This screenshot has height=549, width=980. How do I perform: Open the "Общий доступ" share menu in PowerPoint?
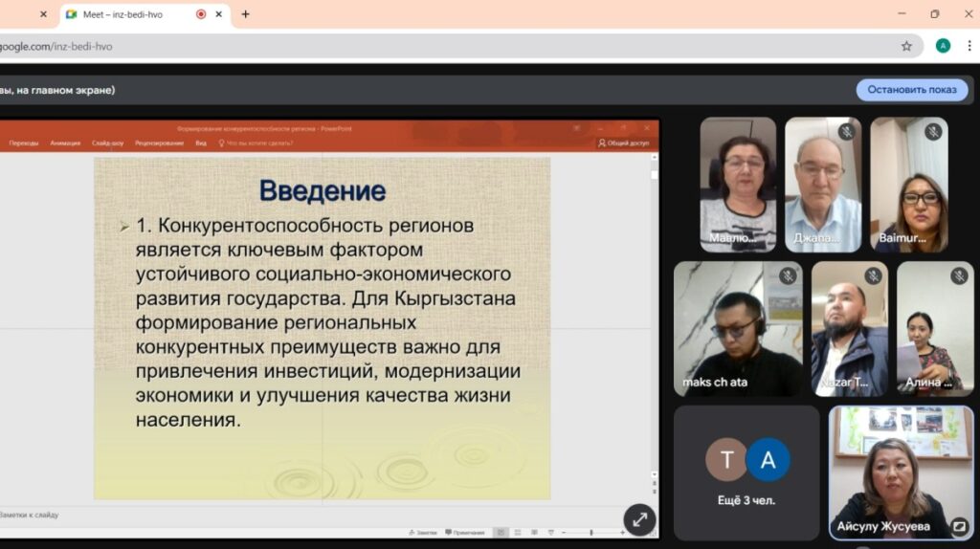[624, 143]
